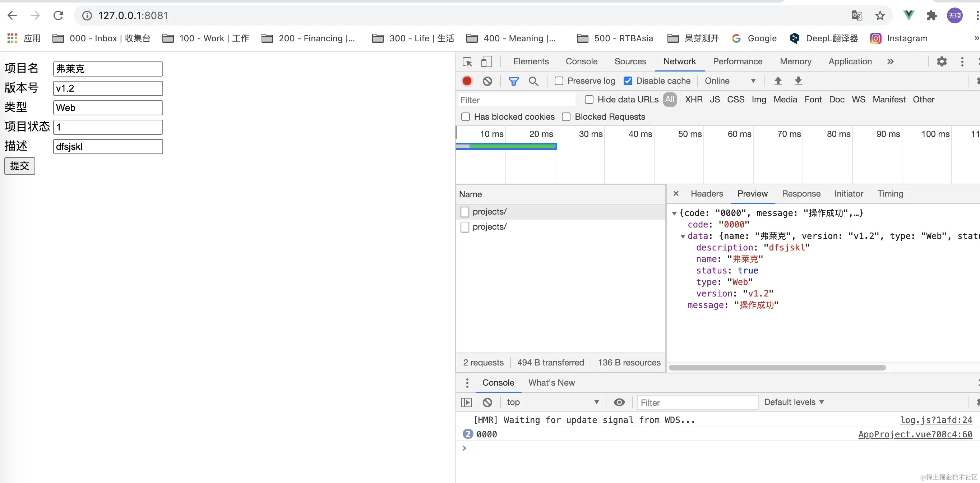Click the inspect element picker icon
The width and height of the screenshot is (980, 483).
click(x=467, y=62)
